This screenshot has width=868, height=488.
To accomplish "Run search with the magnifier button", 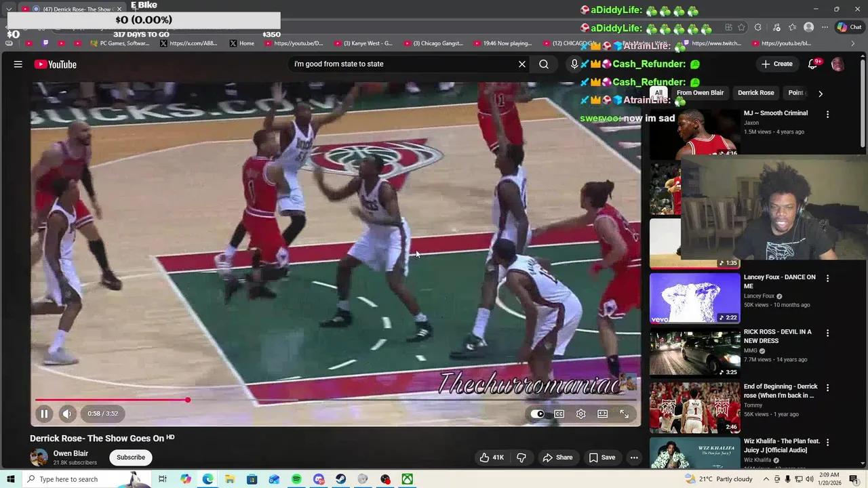I will (x=544, y=64).
